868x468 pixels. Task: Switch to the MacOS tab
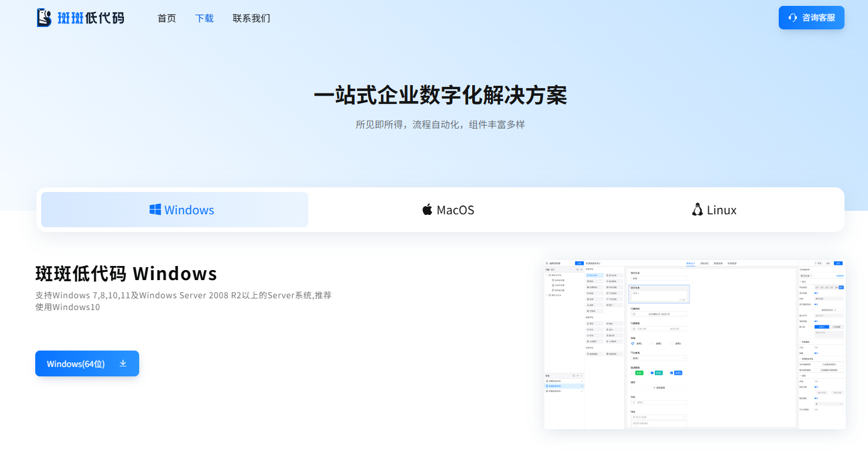[448, 210]
